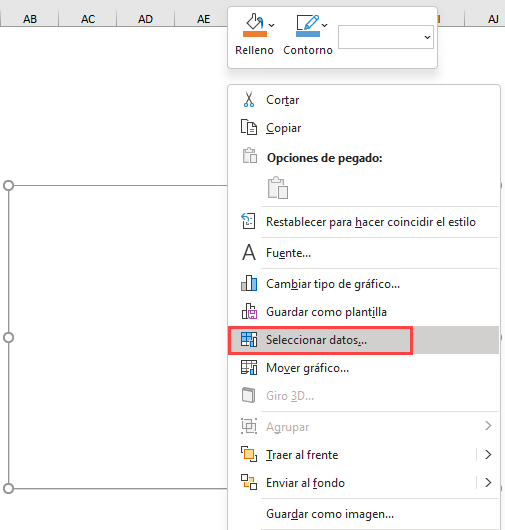This screenshot has width=505, height=530.
Task: Click the Traer al frente icon
Action: pos(249,454)
